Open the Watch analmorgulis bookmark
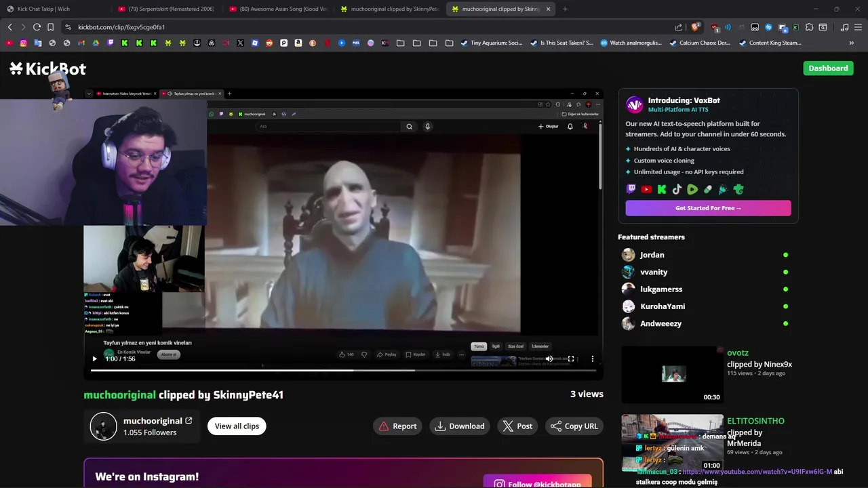This screenshot has height=488, width=868. (631, 43)
